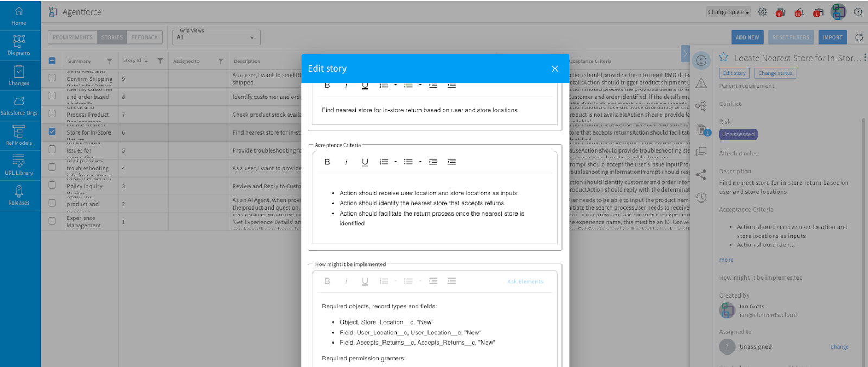Viewport: 868px width, 367px height.
Task: Apply bold in Acceptance Criteria editor
Action: coord(327,162)
